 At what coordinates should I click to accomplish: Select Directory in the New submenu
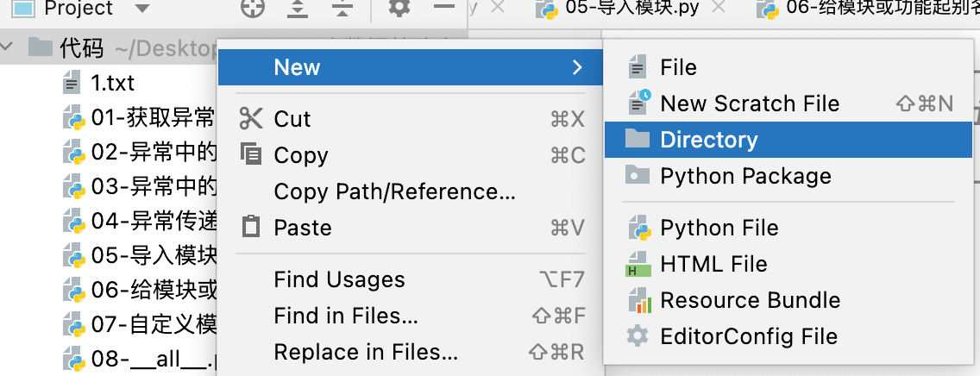708,140
